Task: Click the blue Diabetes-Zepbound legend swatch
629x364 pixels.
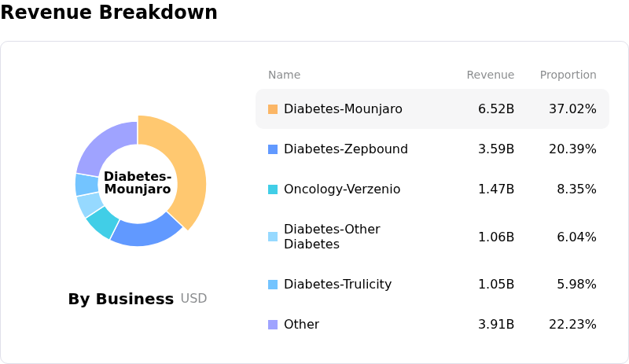Action: click(273, 149)
